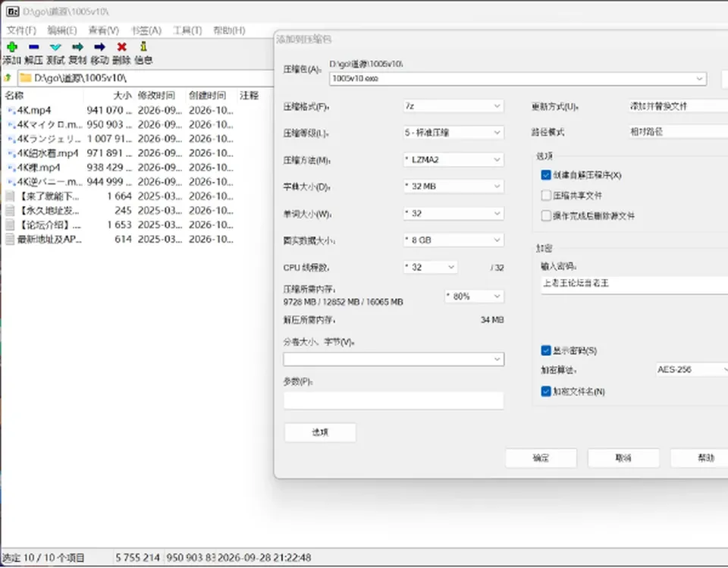This screenshot has width=728, height=568.
Task: Click the 7-Zip app icon in the title bar
Action: tap(13, 11)
